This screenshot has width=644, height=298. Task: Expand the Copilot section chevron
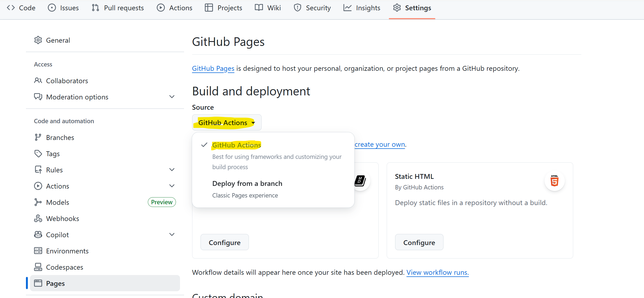(x=172, y=235)
